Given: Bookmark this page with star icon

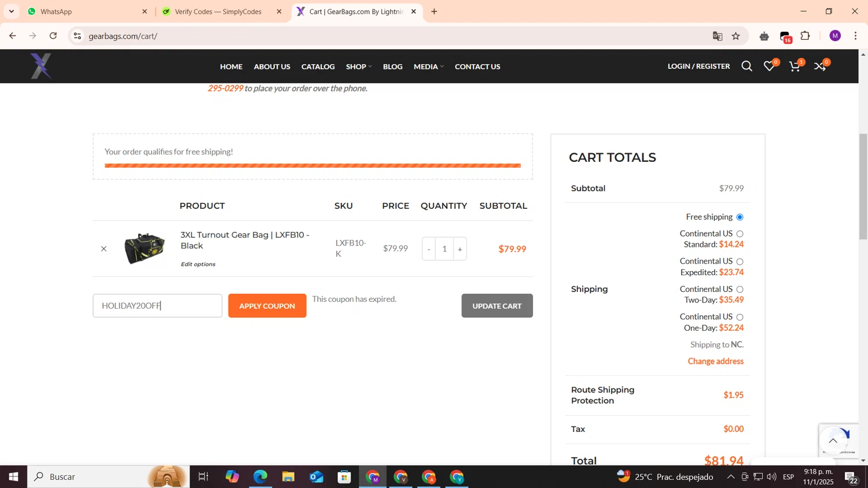Looking at the screenshot, I should tap(736, 36).
